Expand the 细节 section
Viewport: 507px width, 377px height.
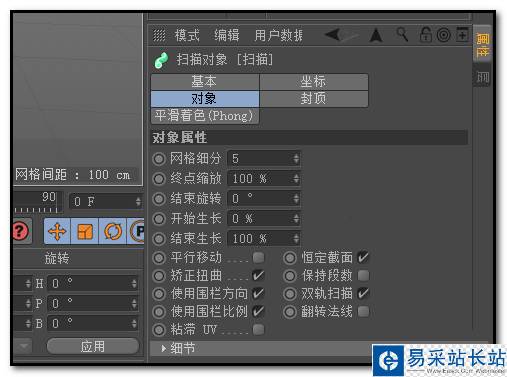coord(163,349)
